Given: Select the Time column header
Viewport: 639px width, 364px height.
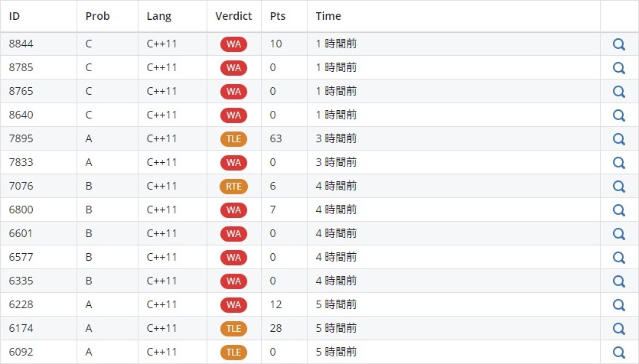Looking at the screenshot, I should coord(328,16).
